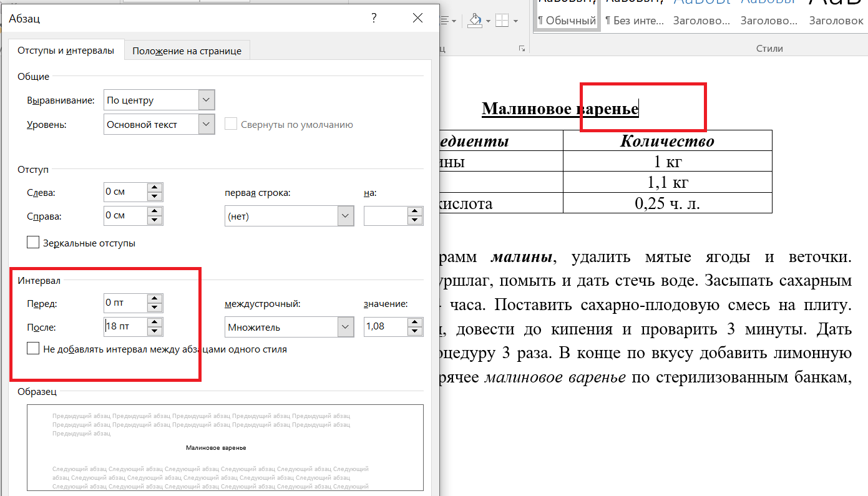Click the paint bucket shading icon
The width and height of the screenshot is (868, 496).
(x=475, y=21)
